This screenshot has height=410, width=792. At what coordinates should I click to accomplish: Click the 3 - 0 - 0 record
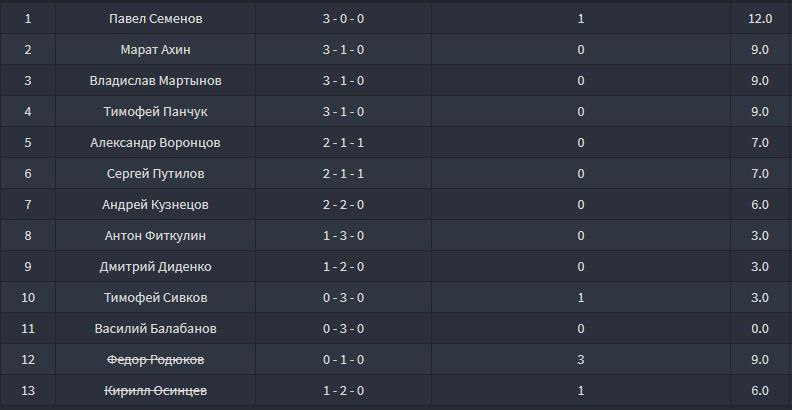click(343, 19)
